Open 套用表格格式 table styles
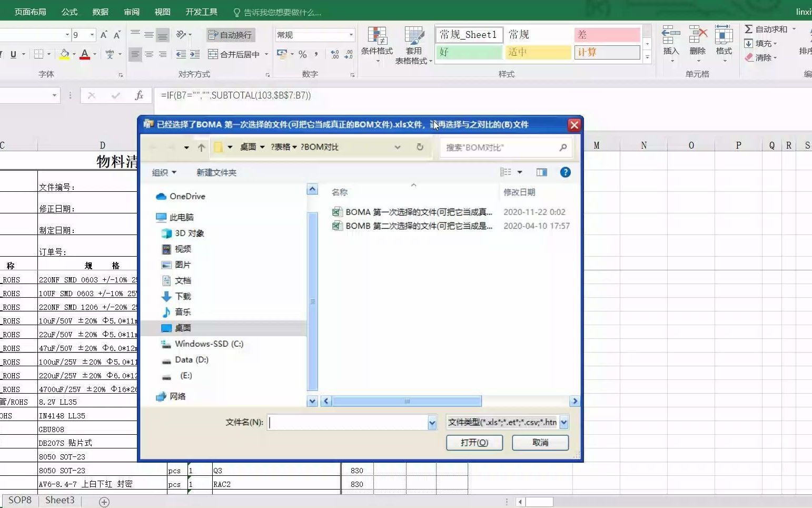This screenshot has width=812, height=508. tap(414, 45)
